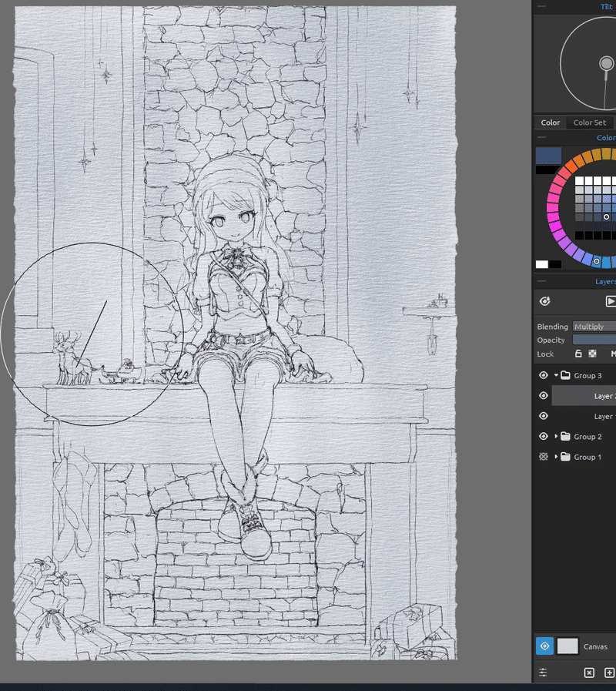
Task: Collapse the Layers panel using its dash icon
Action: (x=541, y=281)
